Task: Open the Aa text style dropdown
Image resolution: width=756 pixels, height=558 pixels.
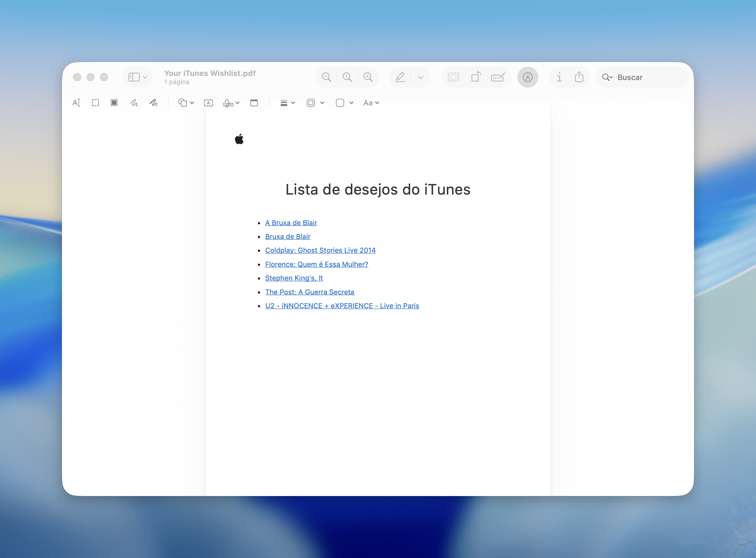Action: point(371,103)
